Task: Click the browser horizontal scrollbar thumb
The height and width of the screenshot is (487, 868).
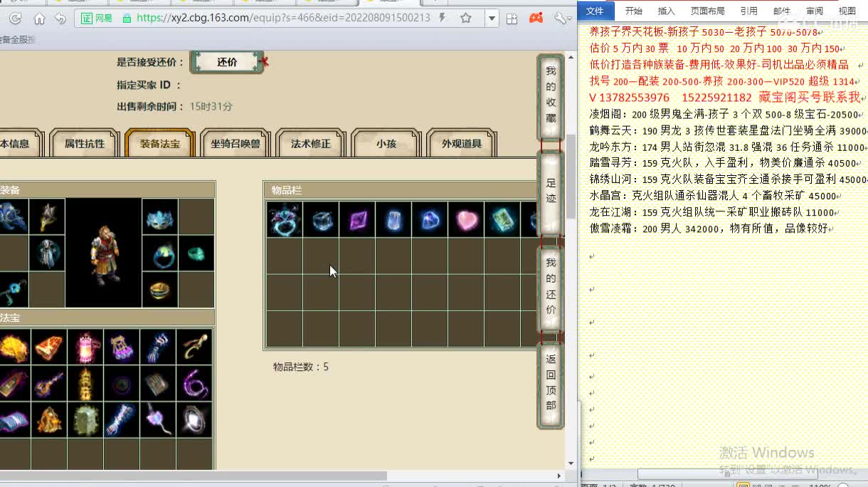Action: tap(194, 476)
